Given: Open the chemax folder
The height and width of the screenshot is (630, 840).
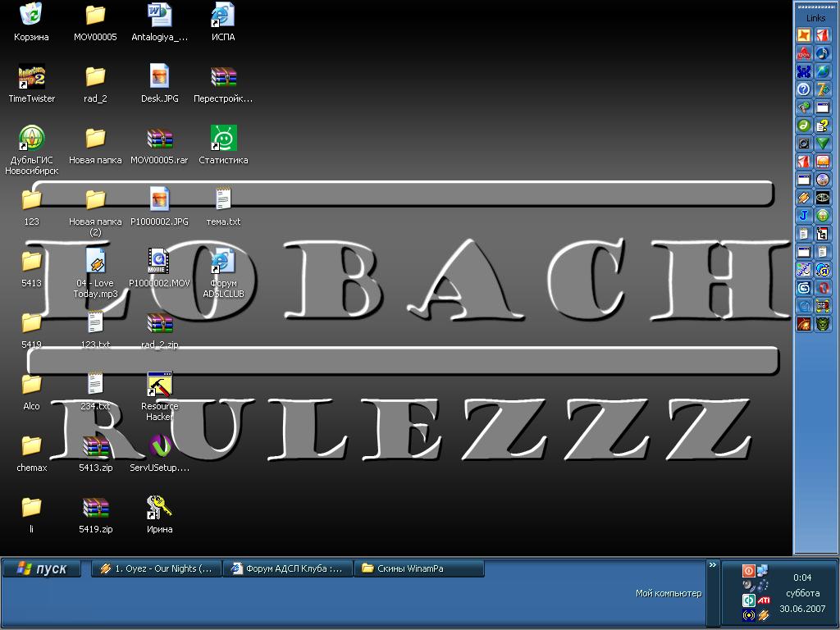Looking at the screenshot, I should pos(32,453).
